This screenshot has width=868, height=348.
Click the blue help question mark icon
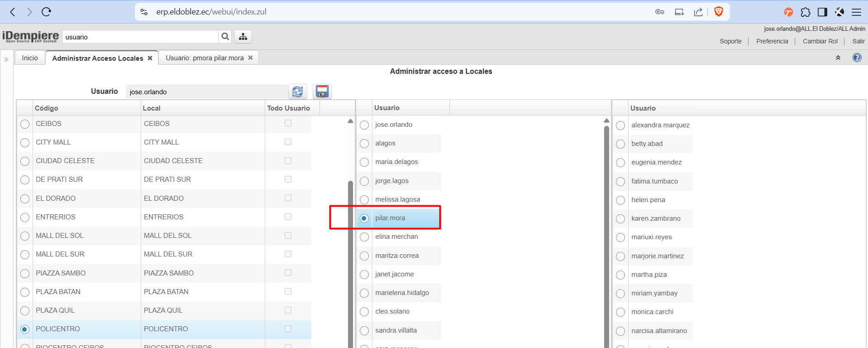(857, 58)
